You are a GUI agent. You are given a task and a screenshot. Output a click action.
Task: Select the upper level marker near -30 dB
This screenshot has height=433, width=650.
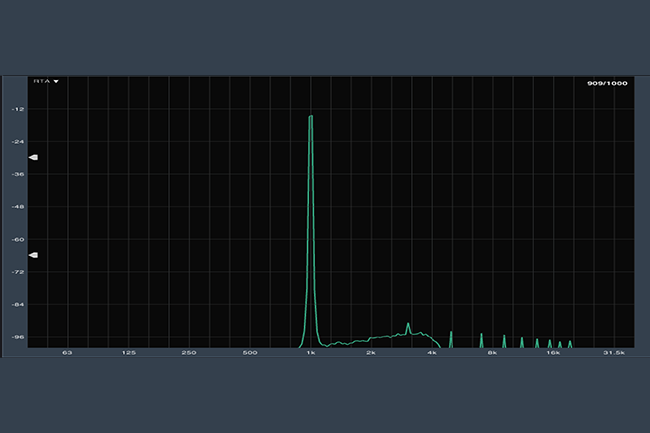click(33, 158)
